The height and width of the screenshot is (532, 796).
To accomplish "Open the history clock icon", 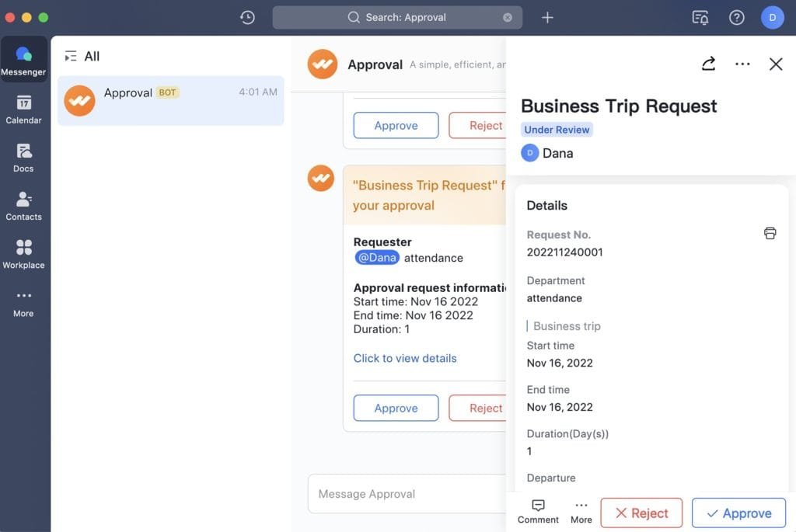I will (247, 17).
